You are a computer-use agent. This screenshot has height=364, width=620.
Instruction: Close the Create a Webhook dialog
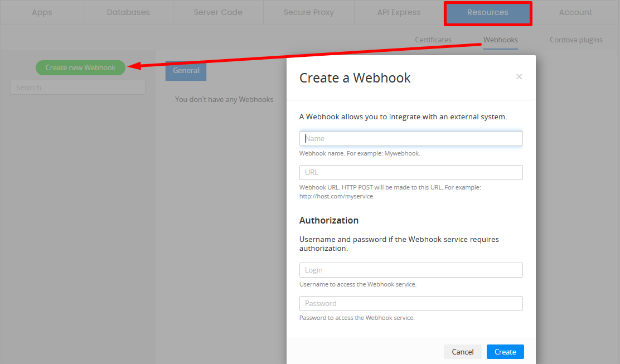pyautogui.click(x=519, y=77)
